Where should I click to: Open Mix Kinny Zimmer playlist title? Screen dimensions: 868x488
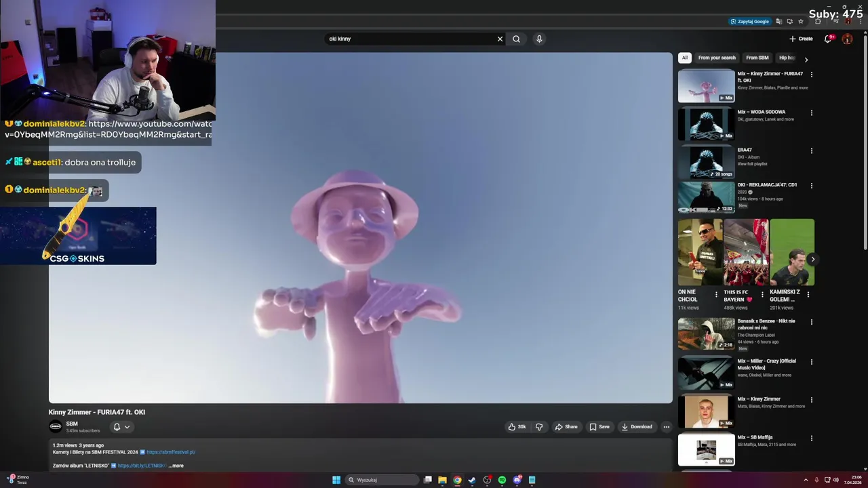coord(759,399)
